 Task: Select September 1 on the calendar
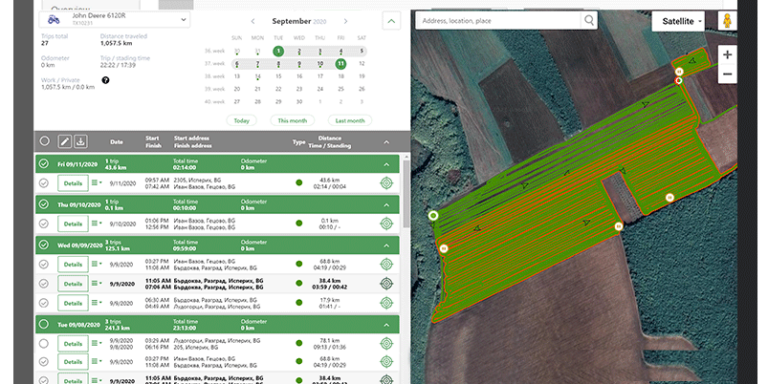tap(278, 51)
